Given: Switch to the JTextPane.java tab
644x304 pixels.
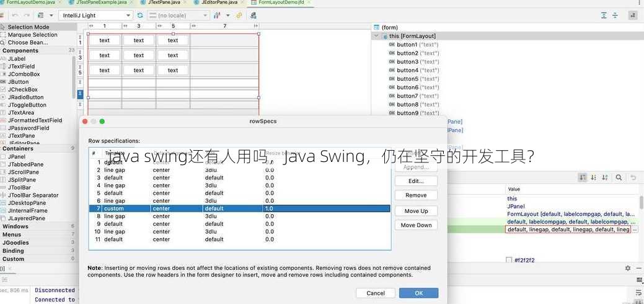Looking at the screenshot, I should pos(163,2).
